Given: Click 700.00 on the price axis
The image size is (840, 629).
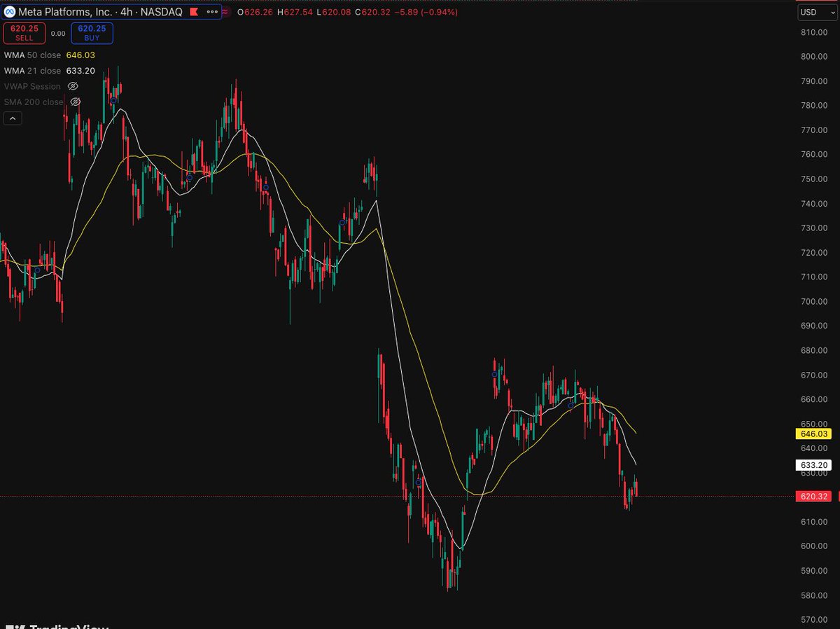Looking at the screenshot, I should [x=813, y=302].
